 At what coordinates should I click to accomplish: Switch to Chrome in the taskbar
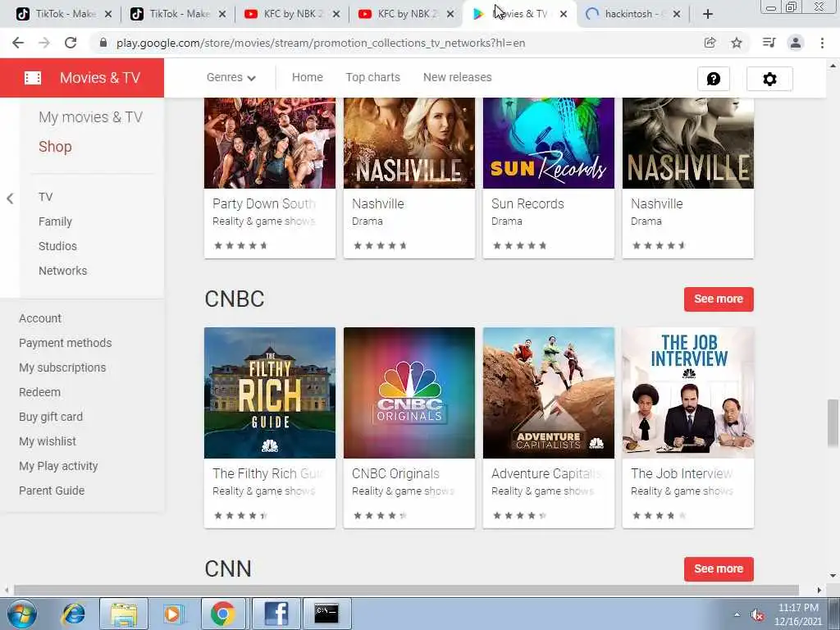(223, 614)
